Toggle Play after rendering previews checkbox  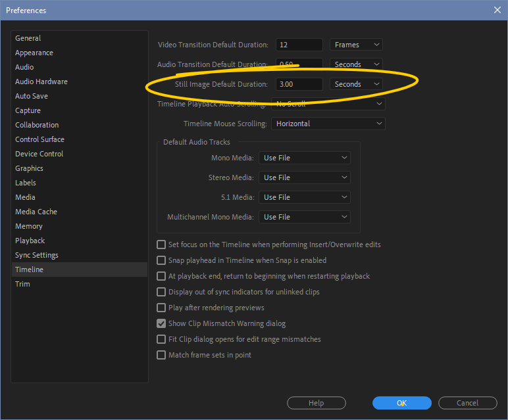tap(161, 308)
